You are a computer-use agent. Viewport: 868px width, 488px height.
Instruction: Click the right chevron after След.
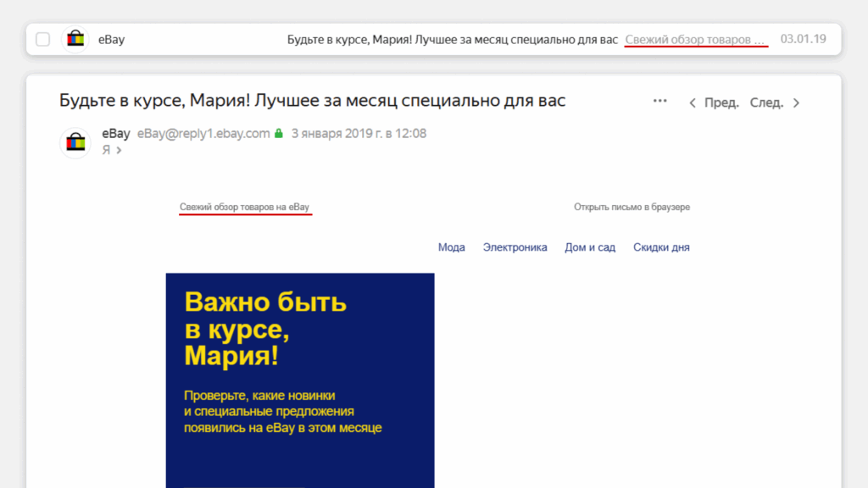(x=797, y=103)
